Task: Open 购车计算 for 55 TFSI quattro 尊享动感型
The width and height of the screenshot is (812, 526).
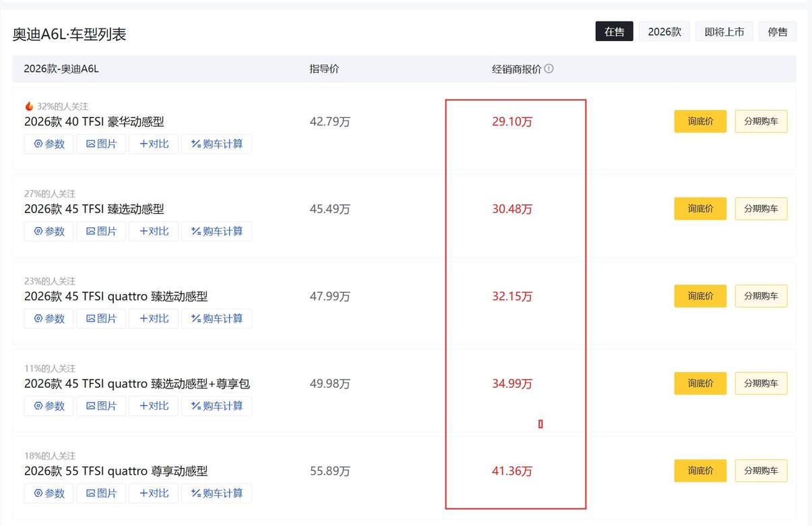Action: coord(216,493)
